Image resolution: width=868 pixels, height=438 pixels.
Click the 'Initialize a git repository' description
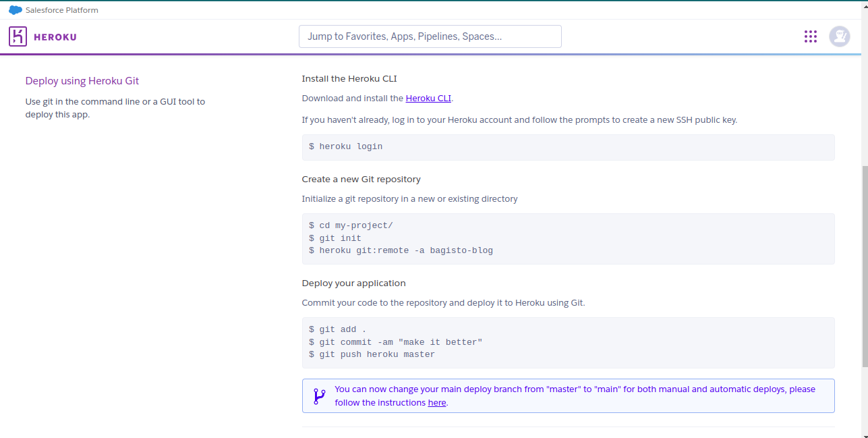point(410,199)
